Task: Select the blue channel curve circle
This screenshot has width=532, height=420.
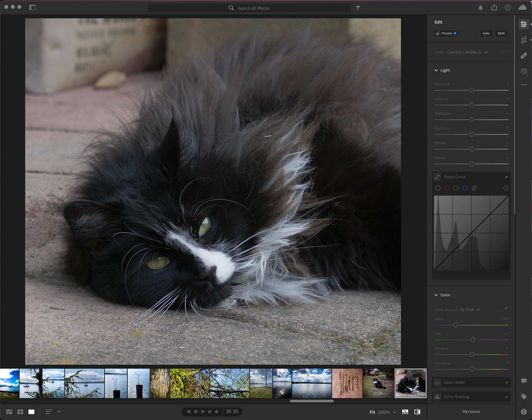Action: [465, 188]
